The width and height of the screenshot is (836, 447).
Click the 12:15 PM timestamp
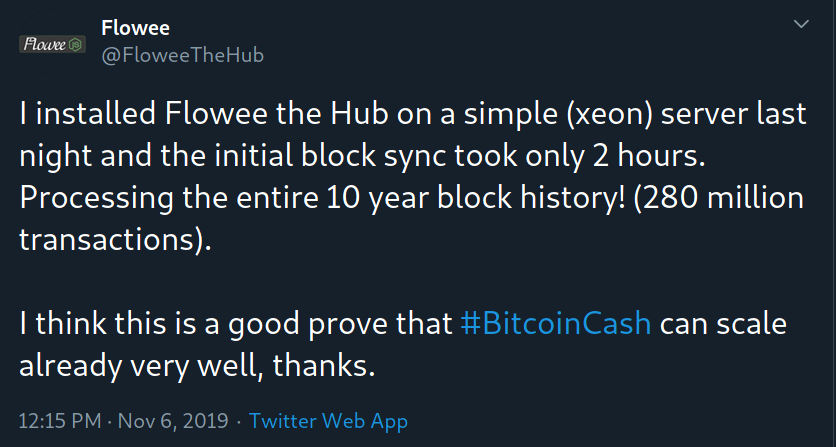click(x=60, y=421)
